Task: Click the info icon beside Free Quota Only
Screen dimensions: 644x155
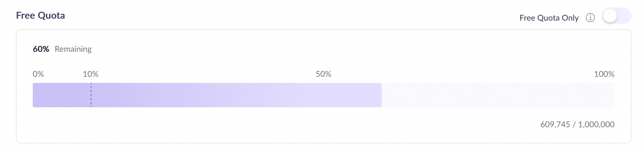Action: 590,18
